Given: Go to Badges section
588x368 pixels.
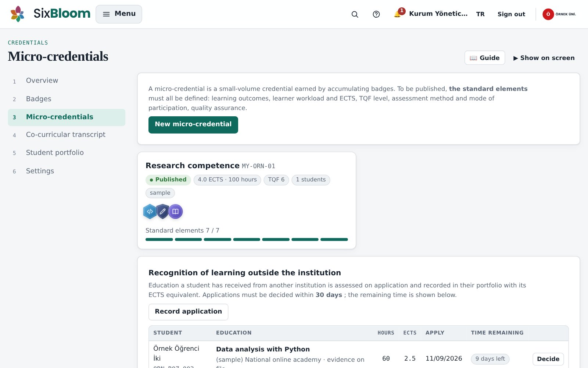Looking at the screenshot, I should pyautogui.click(x=67, y=99).
